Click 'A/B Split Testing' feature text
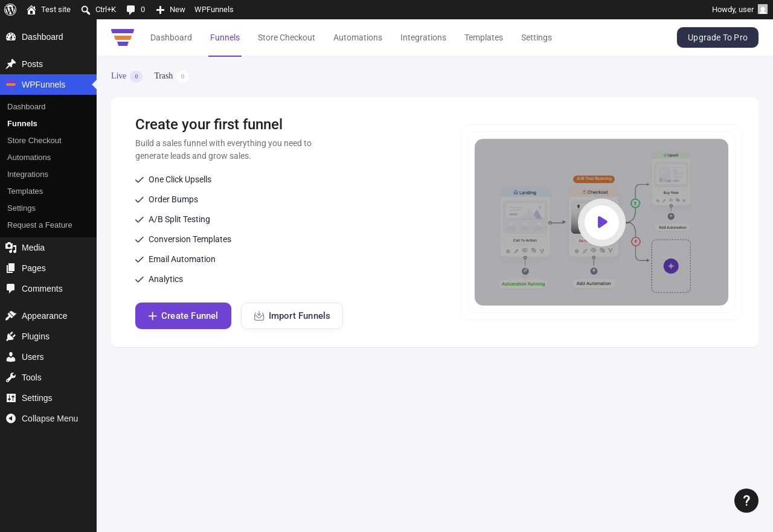The image size is (773, 532). coord(179,219)
